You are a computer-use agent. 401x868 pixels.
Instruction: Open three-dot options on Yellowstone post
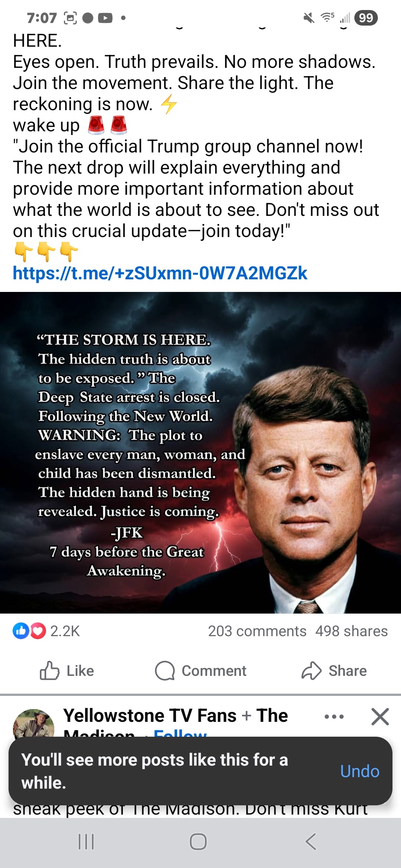coord(334,717)
